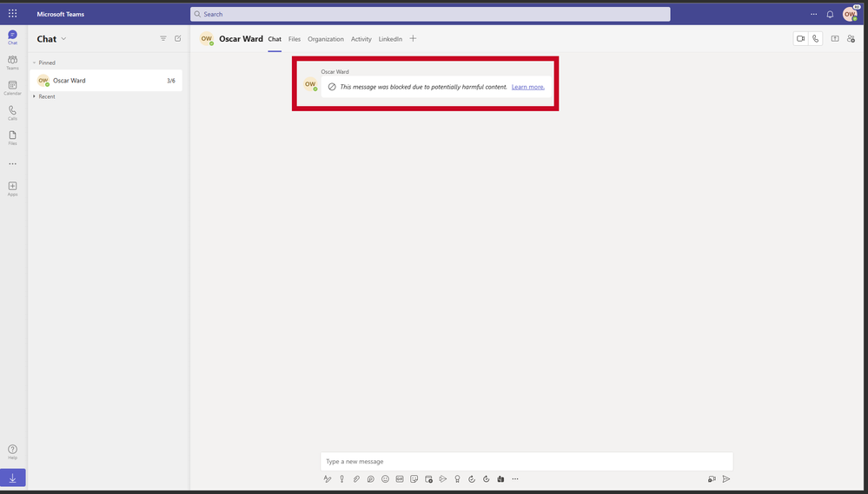Screen dimensions: 868x494
Task: Open Files in the left sidebar
Action: pos(12,138)
